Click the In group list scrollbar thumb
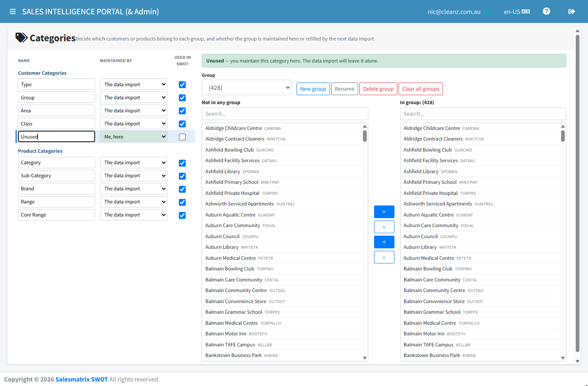The width and height of the screenshot is (588, 386). point(563,136)
